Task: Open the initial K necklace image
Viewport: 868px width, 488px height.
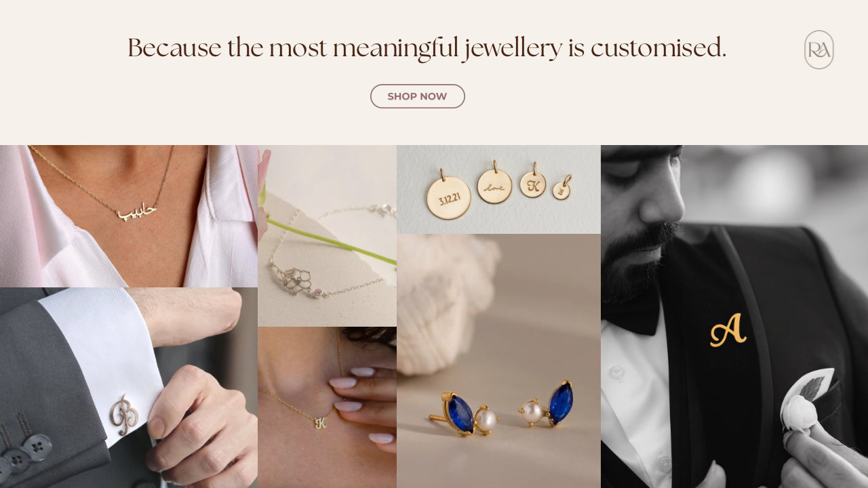Action: point(327,407)
